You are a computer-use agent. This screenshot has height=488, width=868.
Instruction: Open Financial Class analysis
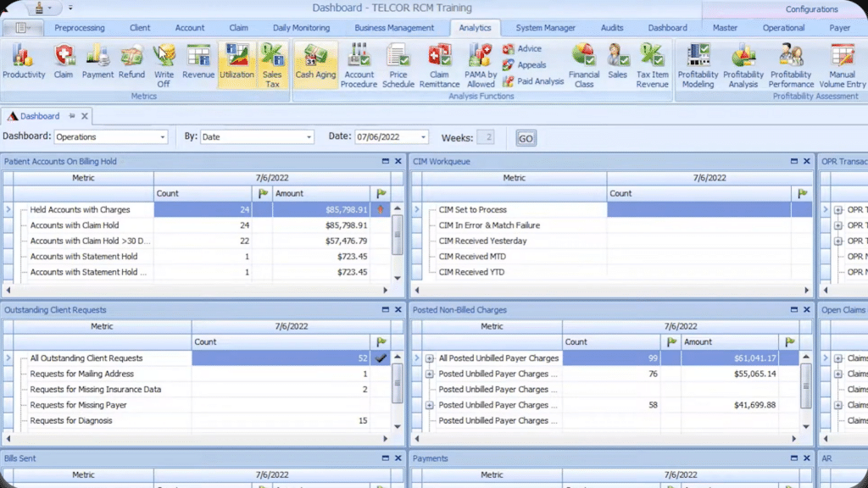coord(584,65)
